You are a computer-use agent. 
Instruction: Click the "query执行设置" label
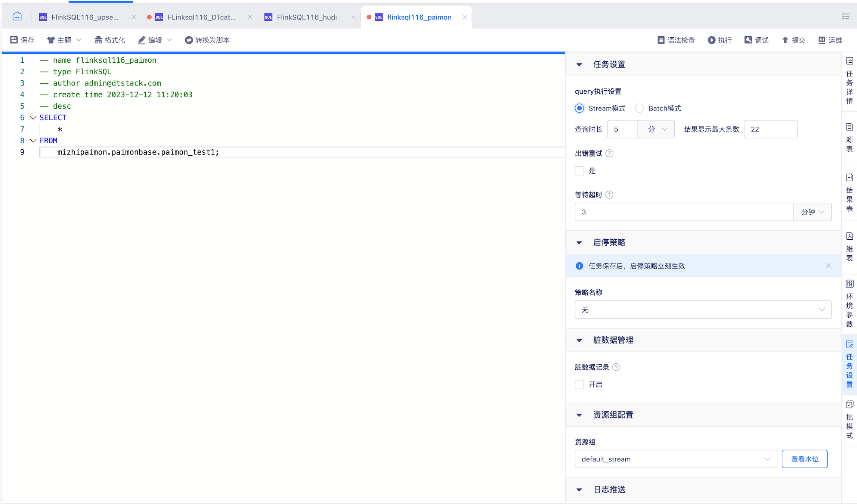pos(598,91)
